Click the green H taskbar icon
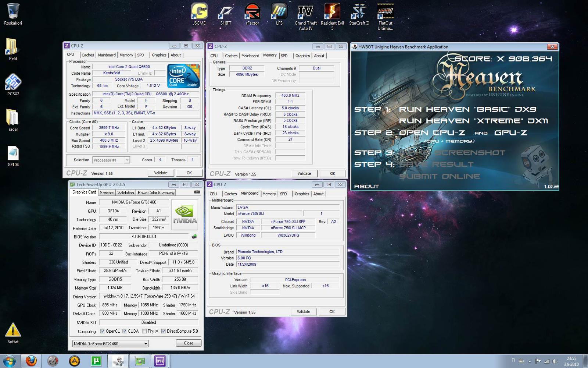This screenshot has width=588, height=368. tap(96, 361)
